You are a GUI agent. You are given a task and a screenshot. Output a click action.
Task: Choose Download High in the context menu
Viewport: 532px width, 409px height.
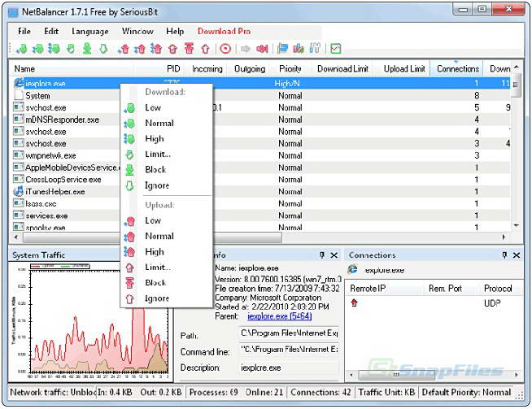coord(154,138)
